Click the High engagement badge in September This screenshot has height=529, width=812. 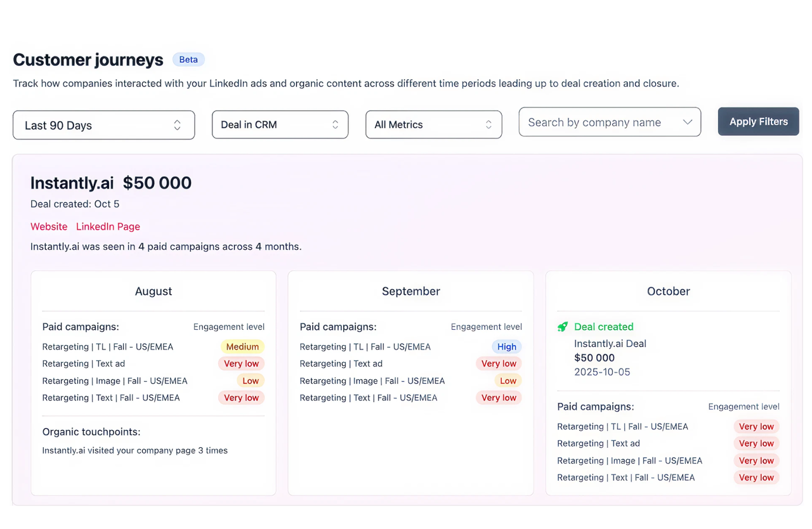pos(506,346)
